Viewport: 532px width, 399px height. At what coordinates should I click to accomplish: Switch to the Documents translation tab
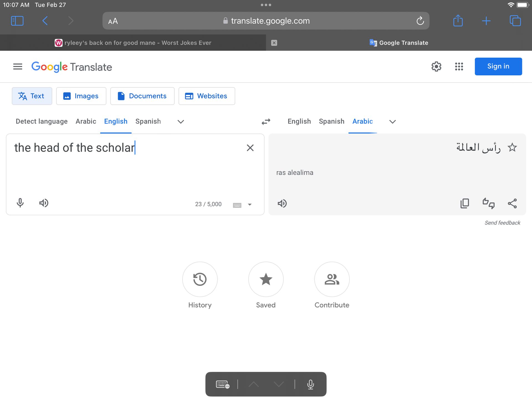(142, 96)
